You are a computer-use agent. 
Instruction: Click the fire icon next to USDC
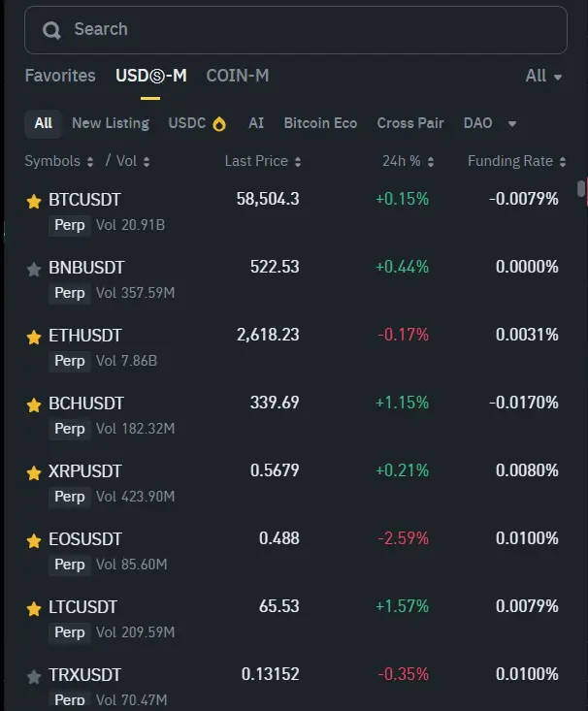point(219,123)
